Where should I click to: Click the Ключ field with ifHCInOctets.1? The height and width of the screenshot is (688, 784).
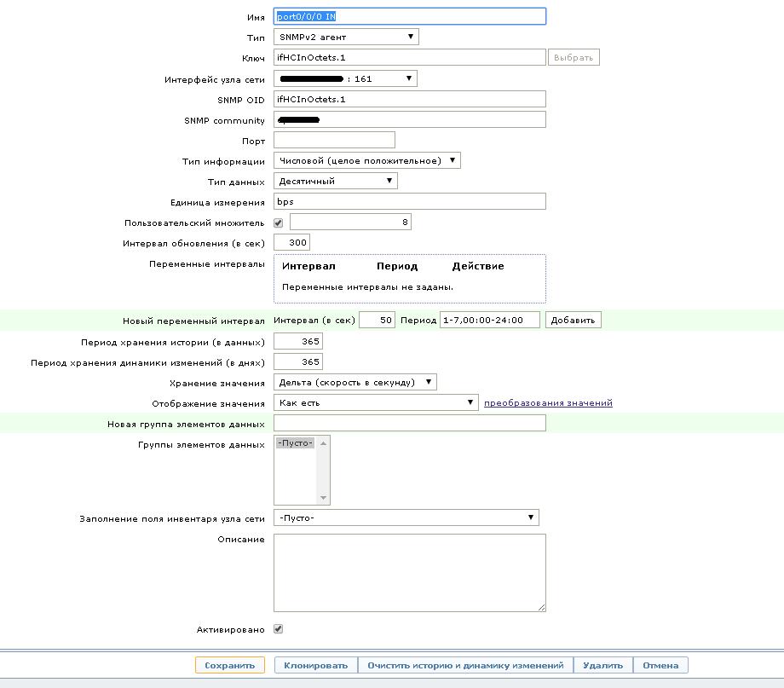(410, 57)
